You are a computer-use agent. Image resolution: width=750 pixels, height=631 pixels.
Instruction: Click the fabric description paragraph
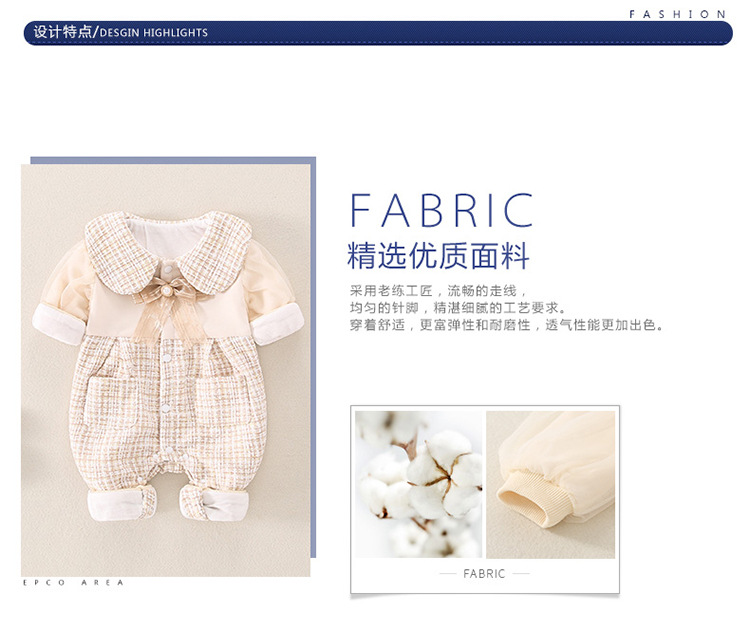coord(506,308)
